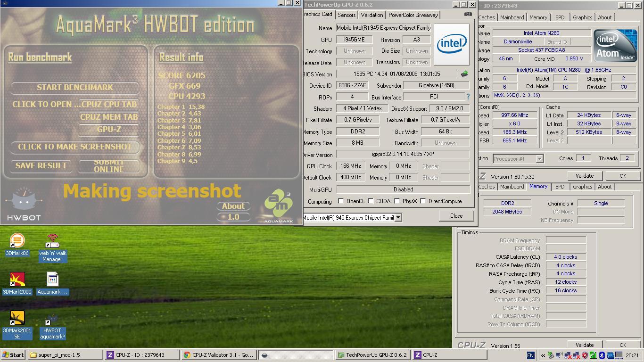Click the wireless network computer tray icon

pyautogui.click(x=559, y=355)
